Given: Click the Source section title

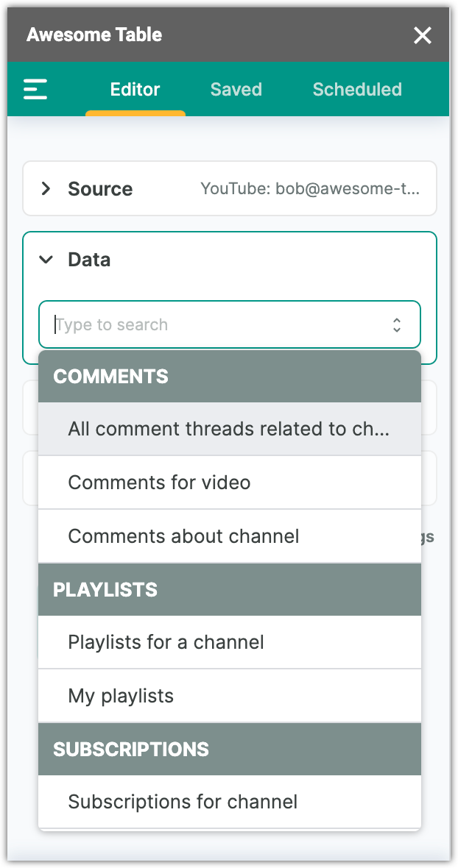Looking at the screenshot, I should click(x=100, y=189).
